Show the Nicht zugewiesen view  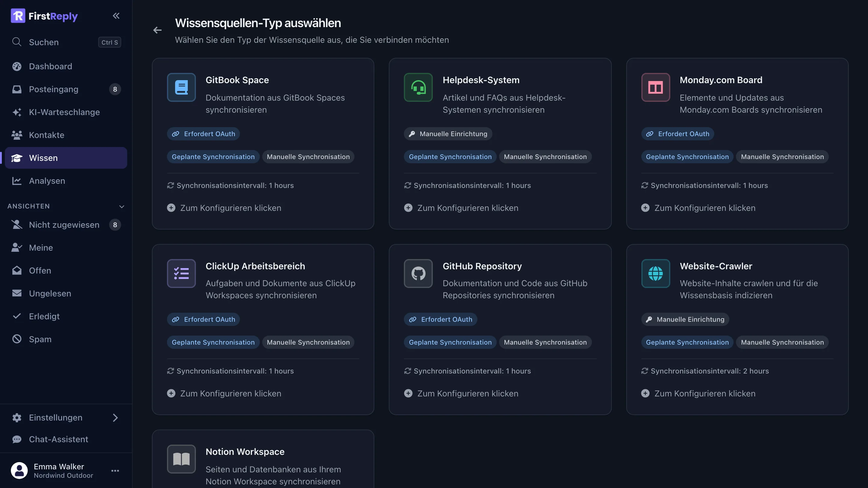[66, 225]
